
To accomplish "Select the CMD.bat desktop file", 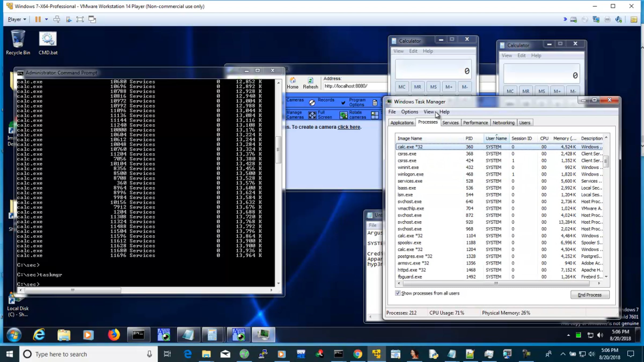I will (48, 43).
